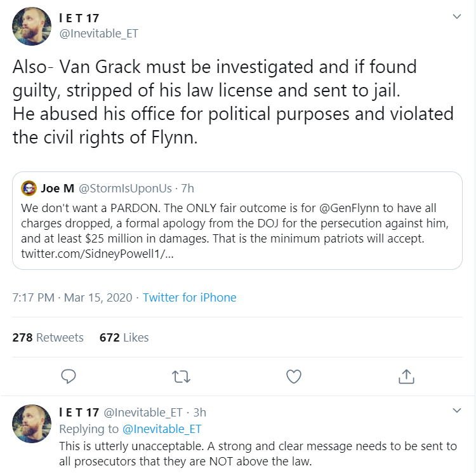Retweet this tweet using the arrows icon
The image size is (476, 473).
181,376
